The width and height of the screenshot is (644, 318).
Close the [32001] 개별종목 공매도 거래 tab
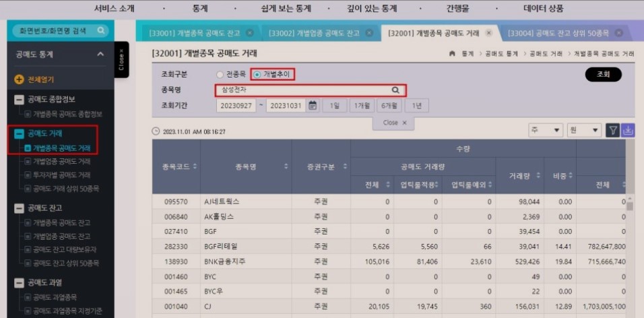coord(488,33)
